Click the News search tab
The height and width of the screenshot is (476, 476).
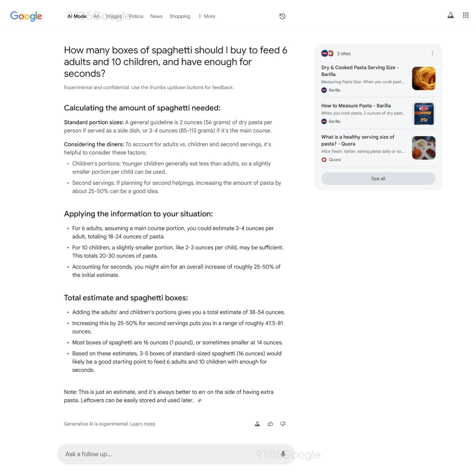[156, 16]
